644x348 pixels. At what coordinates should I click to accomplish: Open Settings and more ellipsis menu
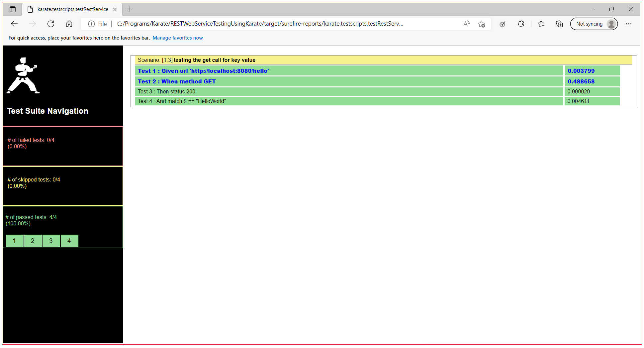629,24
